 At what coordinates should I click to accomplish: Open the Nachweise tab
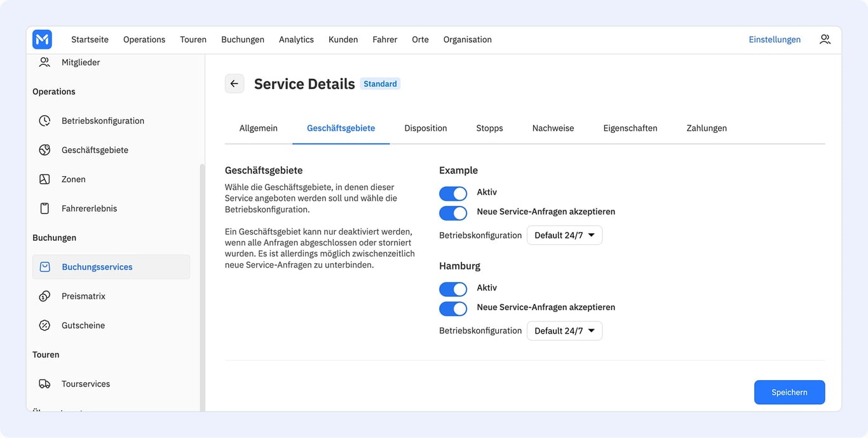point(553,128)
